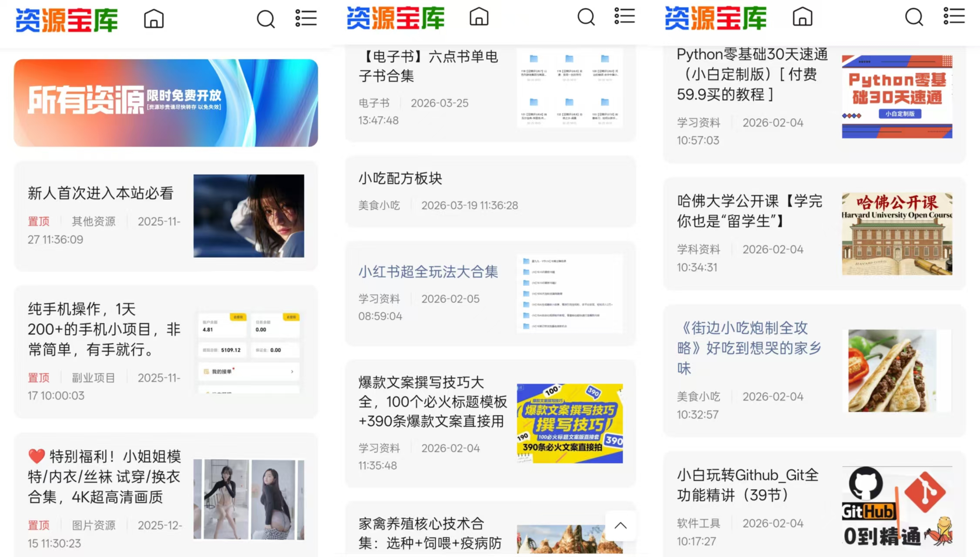
Task: Click home icon in right panel header
Action: click(x=802, y=17)
